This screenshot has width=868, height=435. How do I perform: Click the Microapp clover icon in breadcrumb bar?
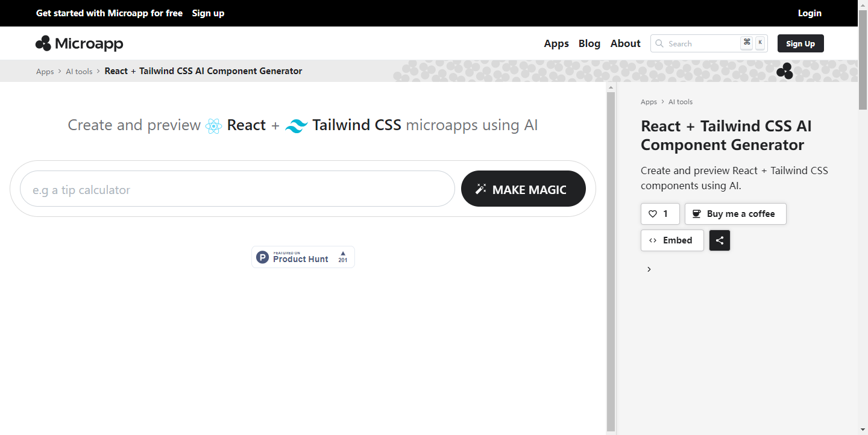785,71
